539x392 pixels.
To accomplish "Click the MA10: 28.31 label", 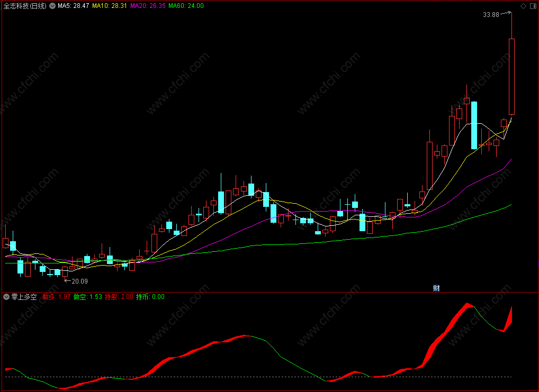I will tap(109, 6).
